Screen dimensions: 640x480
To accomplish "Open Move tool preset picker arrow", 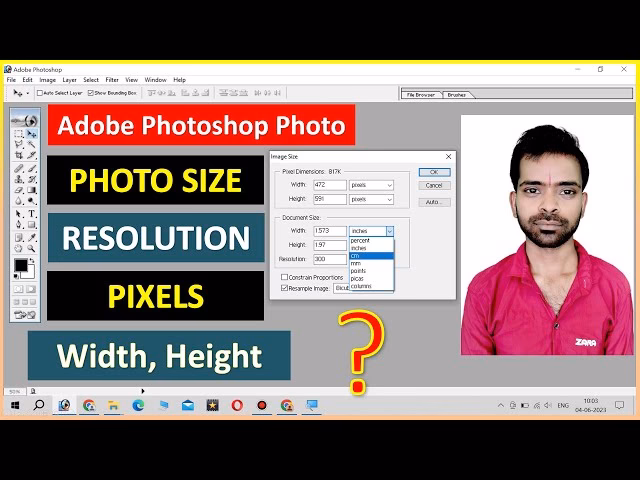I will coord(28,93).
